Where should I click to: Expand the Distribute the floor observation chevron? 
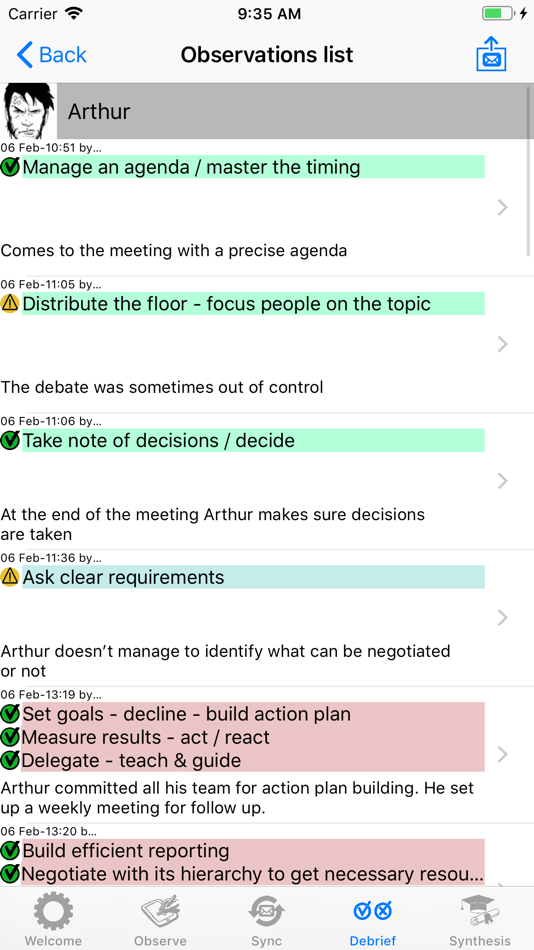502,344
